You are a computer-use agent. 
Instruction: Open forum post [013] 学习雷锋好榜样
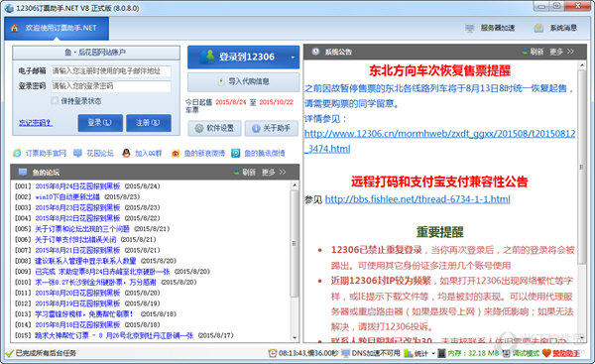(84, 313)
